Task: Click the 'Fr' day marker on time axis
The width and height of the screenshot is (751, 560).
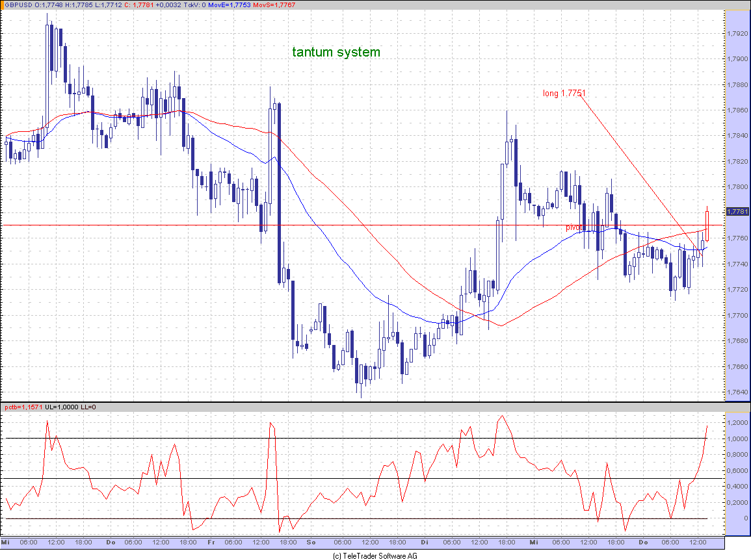Action: coord(211,542)
